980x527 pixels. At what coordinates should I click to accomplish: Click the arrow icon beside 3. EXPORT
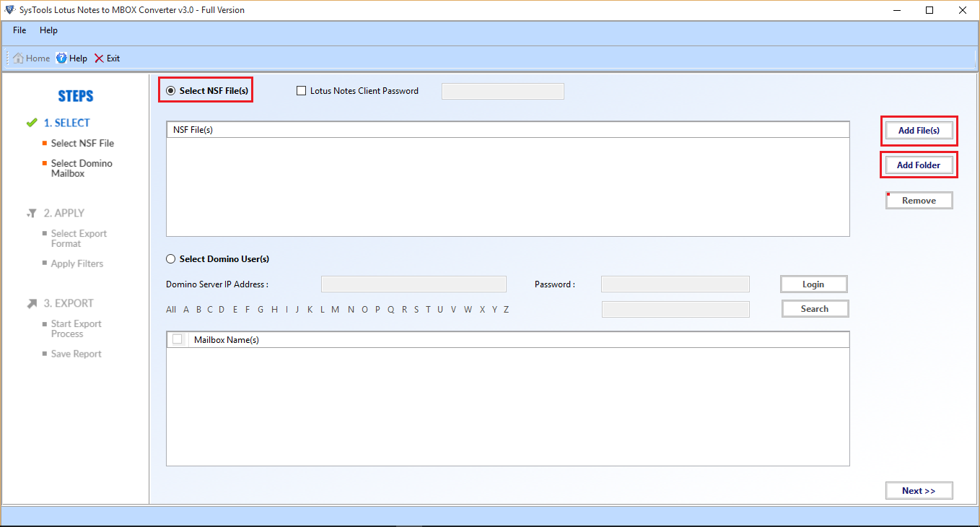[32, 304]
